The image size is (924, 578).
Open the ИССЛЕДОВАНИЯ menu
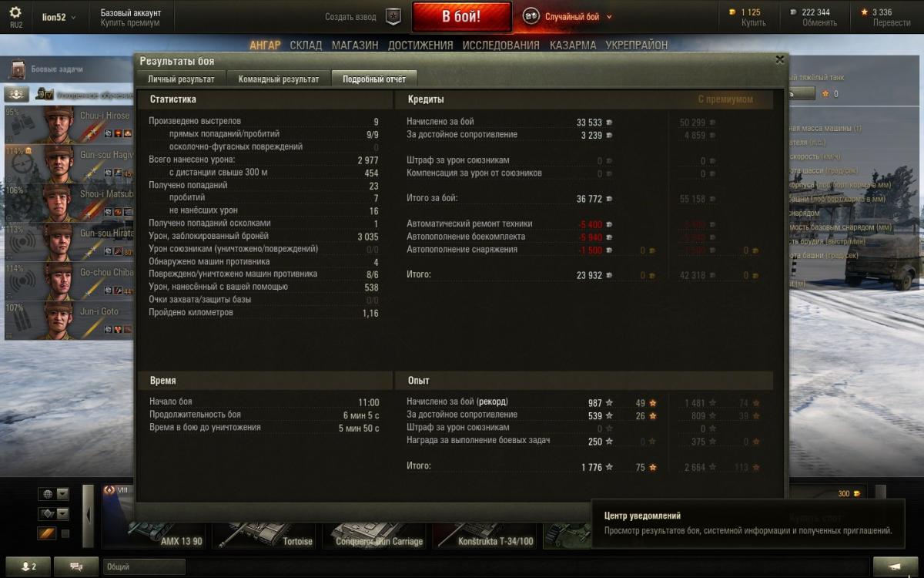pyautogui.click(x=500, y=45)
